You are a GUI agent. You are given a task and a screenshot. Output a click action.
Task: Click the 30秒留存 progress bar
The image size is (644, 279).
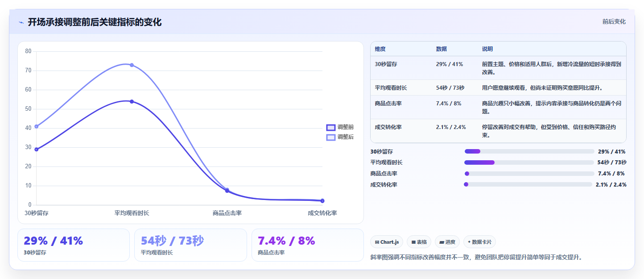coord(529,151)
